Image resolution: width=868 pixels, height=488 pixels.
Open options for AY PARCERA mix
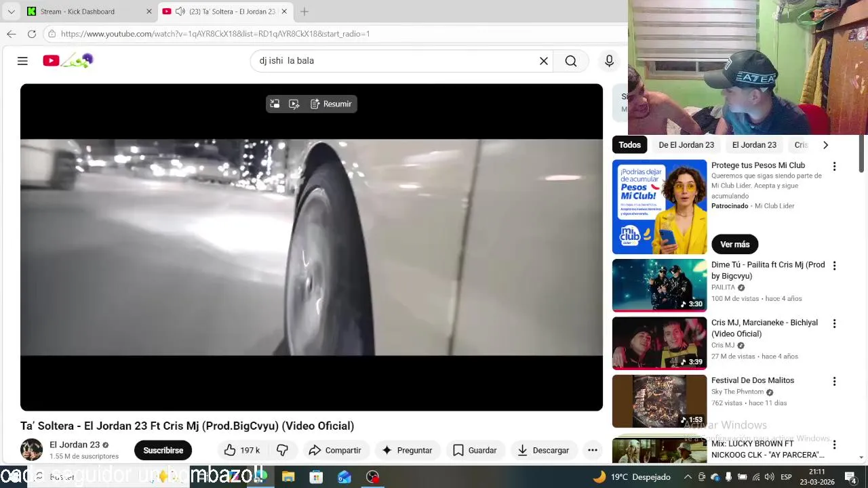[x=834, y=445]
